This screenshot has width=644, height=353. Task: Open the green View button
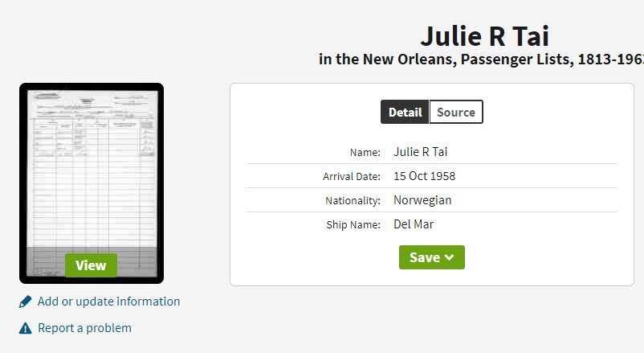point(91,265)
